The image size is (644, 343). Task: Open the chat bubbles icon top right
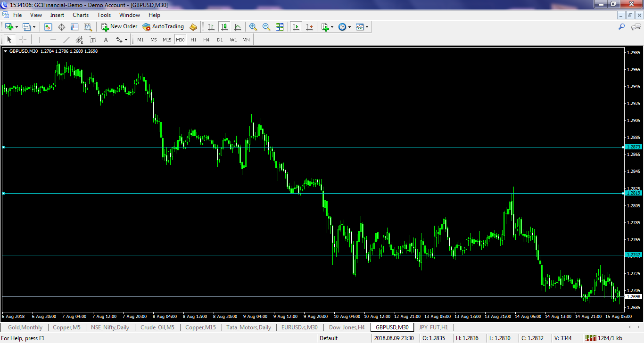pyautogui.click(x=636, y=27)
